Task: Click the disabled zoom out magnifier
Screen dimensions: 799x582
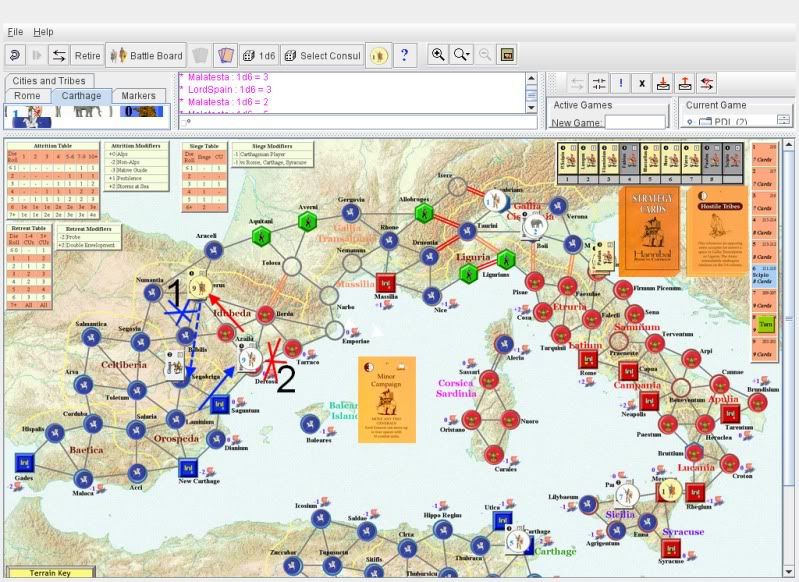Action: click(x=485, y=55)
